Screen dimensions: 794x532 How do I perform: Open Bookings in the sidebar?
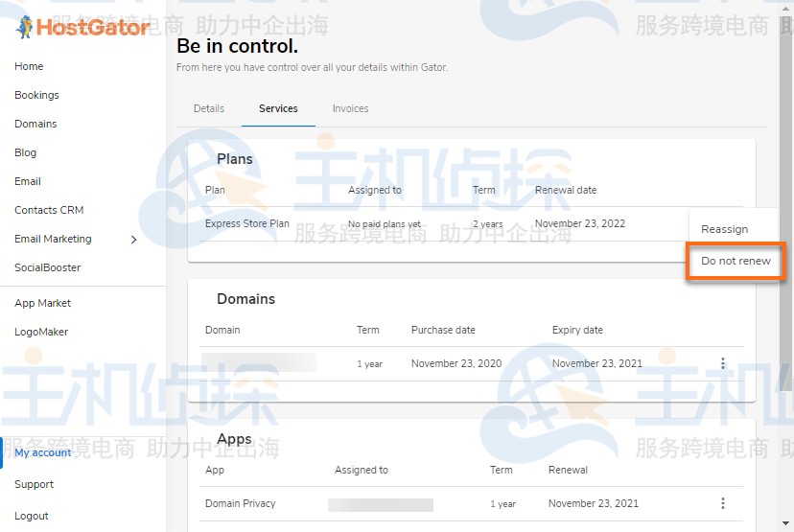click(x=36, y=95)
